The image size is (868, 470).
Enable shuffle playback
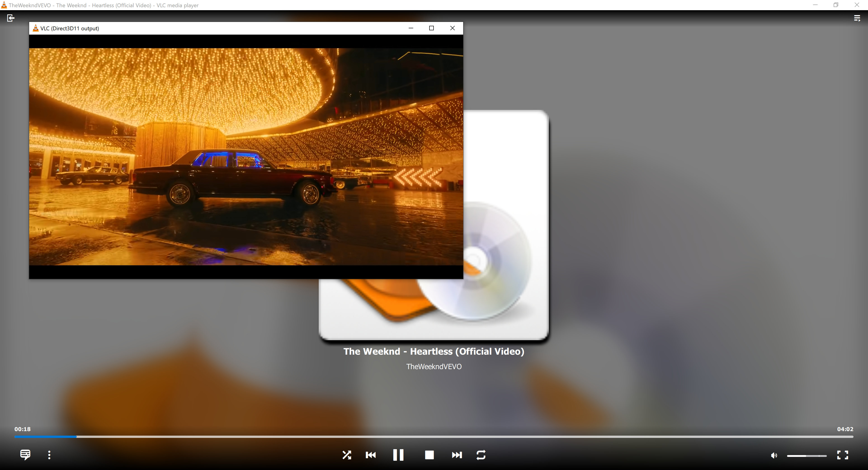[x=347, y=455]
